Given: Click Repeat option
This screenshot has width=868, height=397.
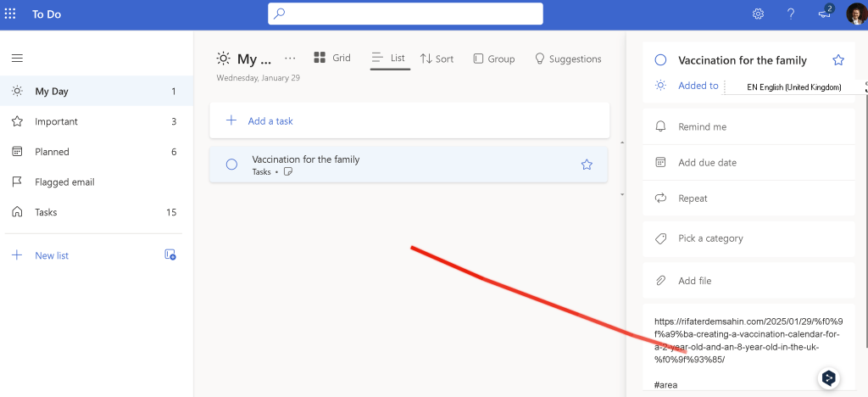Looking at the screenshot, I should pos(748,198).
